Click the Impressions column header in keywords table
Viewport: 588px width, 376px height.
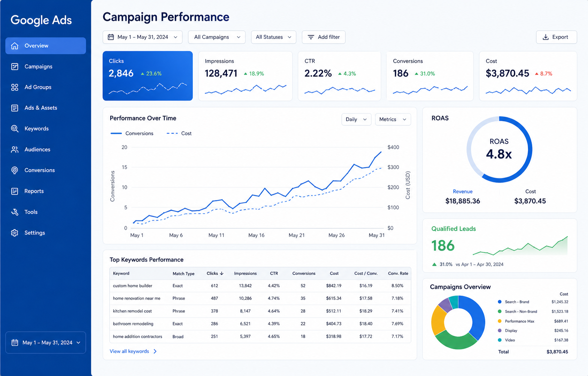246,273
